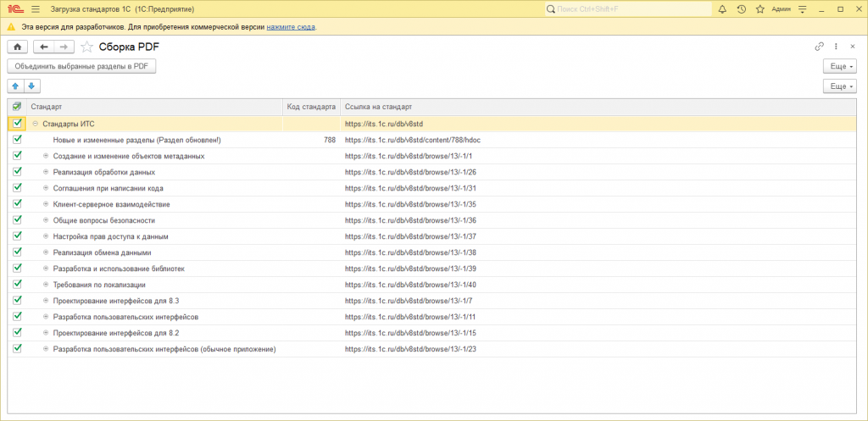Toggle Реализация обмена данными checkbox
The height and width of the screenshot is (421, 868).
click(x=17, y=252)
